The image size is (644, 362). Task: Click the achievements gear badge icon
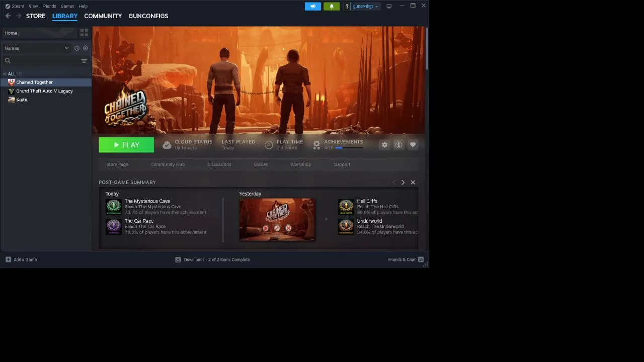click(316, 145)
